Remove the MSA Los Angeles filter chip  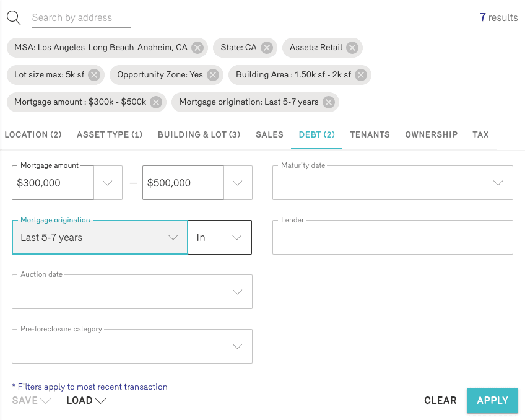click(197, 48)
